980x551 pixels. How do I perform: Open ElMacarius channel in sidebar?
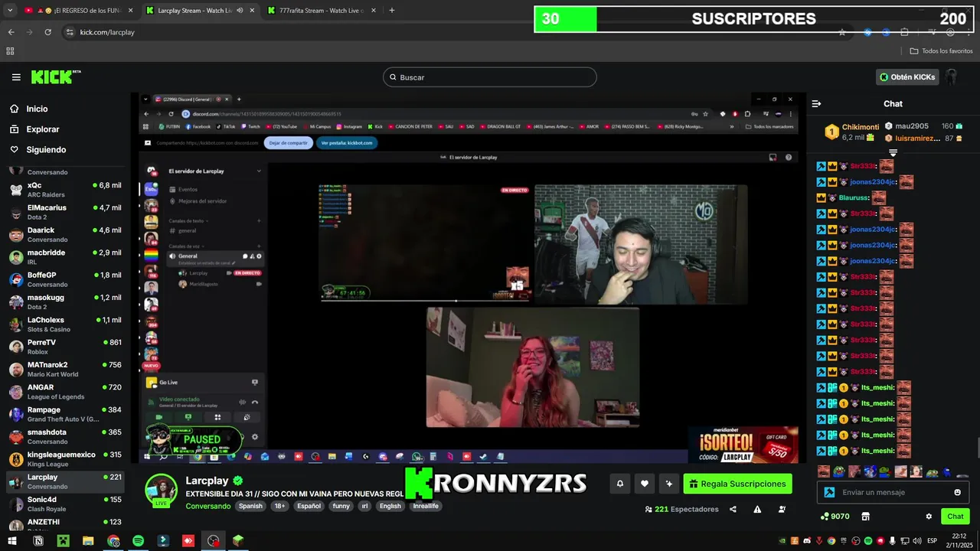pyautogui.click(x=65, y=212)
